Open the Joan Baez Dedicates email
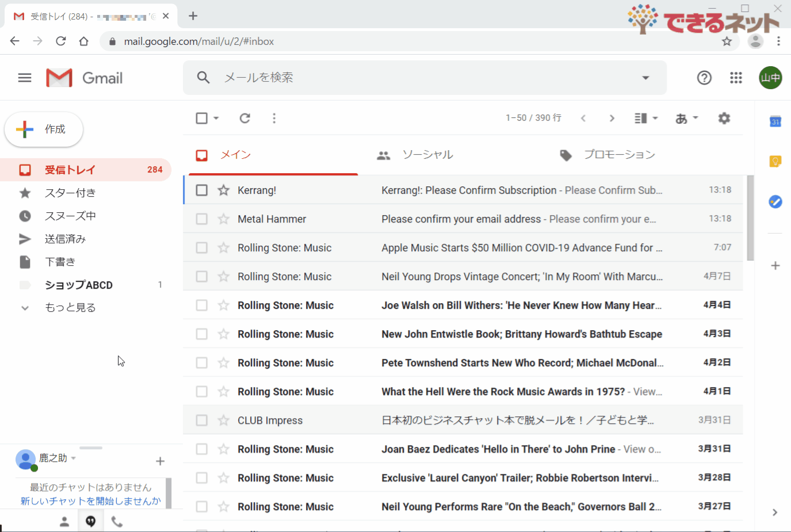The image size is (791, 532). coord(463,449)
